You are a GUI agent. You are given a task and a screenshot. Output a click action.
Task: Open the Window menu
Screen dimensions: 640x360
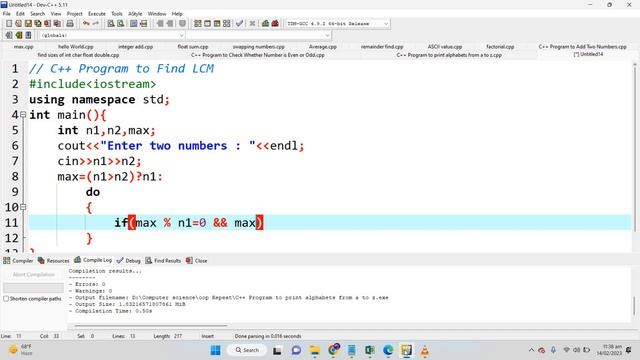[157, 14]
